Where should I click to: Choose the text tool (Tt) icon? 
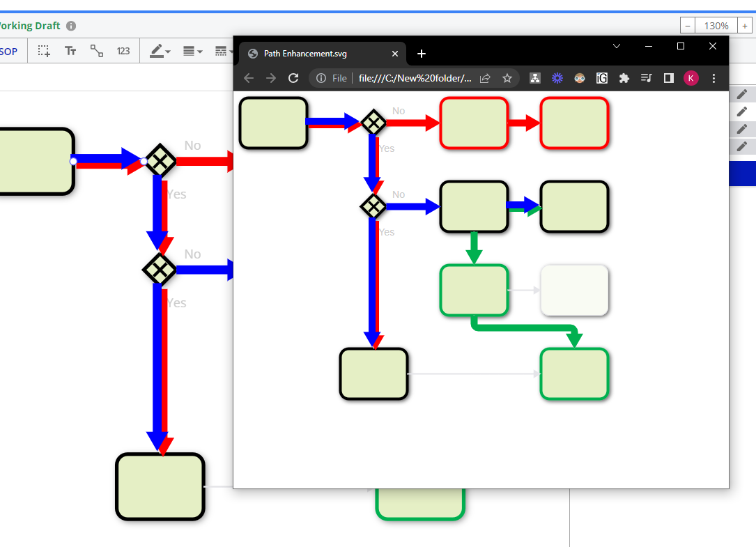pyautogui.click(x=70, y=51)
